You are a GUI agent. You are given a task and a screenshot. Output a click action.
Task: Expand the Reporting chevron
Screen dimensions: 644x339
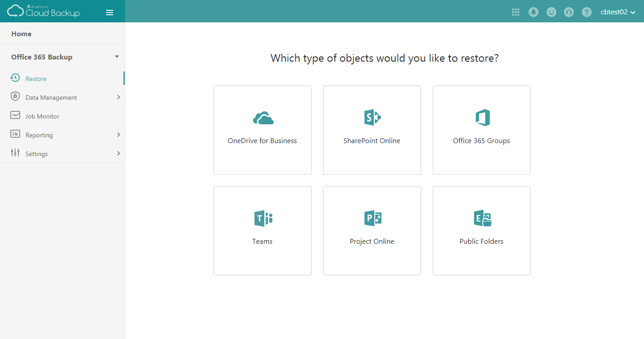pyautogui.click(x=119, y=135)
